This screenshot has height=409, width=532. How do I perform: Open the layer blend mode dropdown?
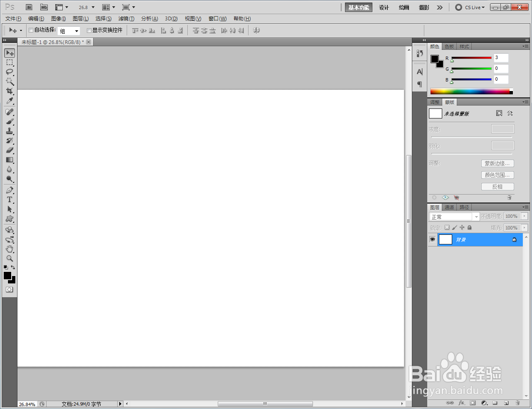tap(454, 217)
